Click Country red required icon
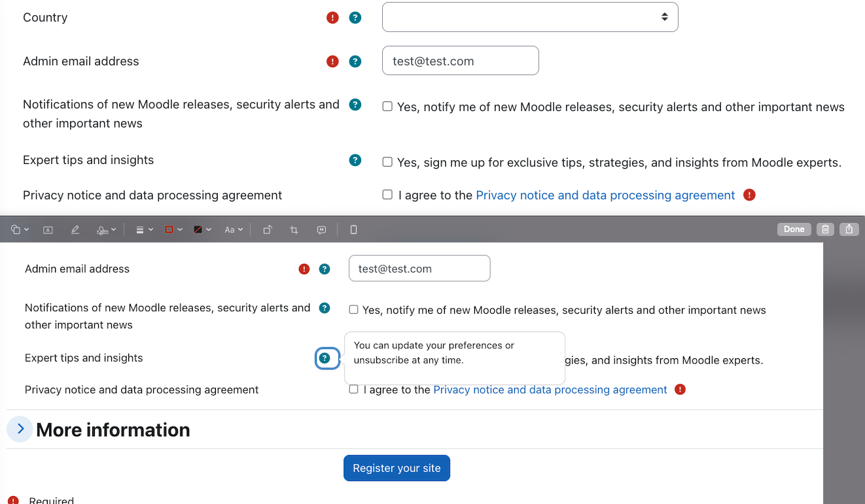This screenshot has height=504, width=865. [x=332, y=18]
